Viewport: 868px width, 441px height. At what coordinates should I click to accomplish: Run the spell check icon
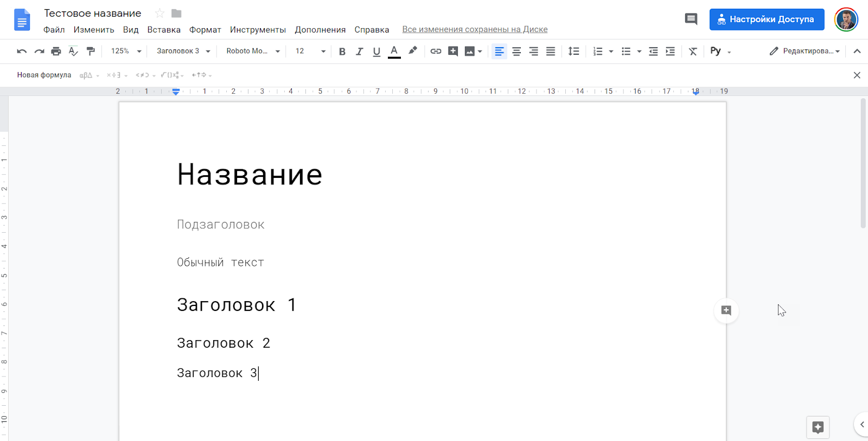(73, 51)
